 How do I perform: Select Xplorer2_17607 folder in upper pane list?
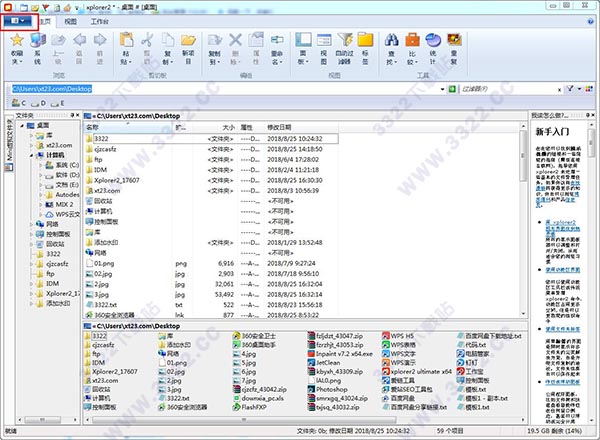coord(116,180)
